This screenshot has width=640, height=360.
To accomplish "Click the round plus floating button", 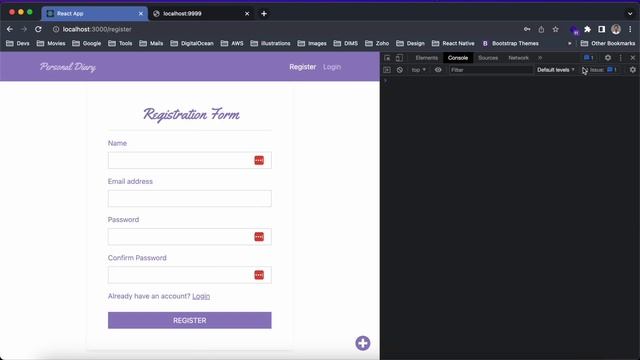I will pos(363,343).
